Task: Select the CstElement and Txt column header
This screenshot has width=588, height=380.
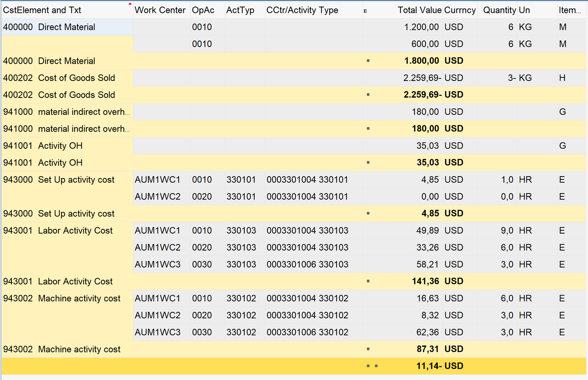Action: (x=42, y=10)
